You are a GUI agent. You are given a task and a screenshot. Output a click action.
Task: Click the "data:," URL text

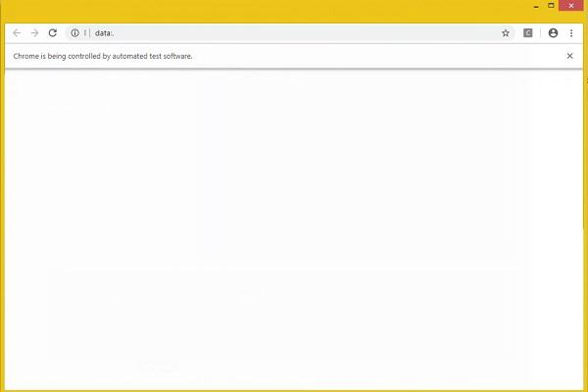click(105, 32)
